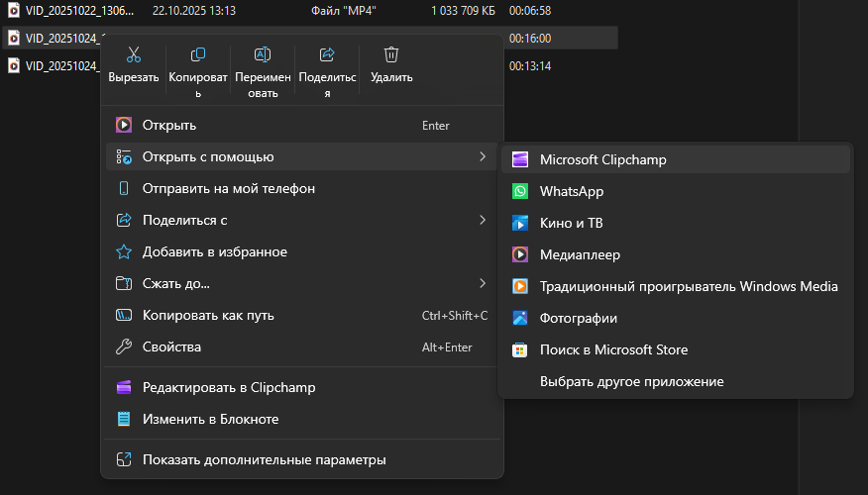This screenshot has width=868, height=495.
Task: Click the Share (Поделиться) icon in top row
Action: coord(327,54)
